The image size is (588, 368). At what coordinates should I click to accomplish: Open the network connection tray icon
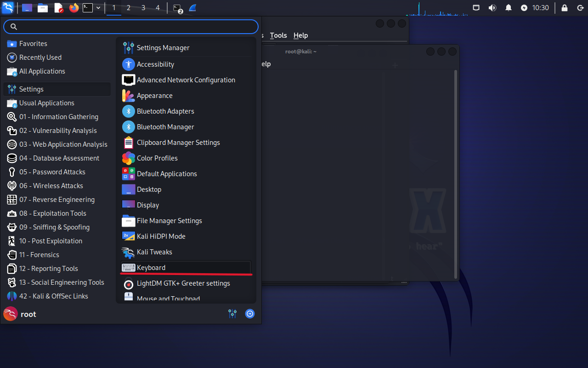pos(476,8)
